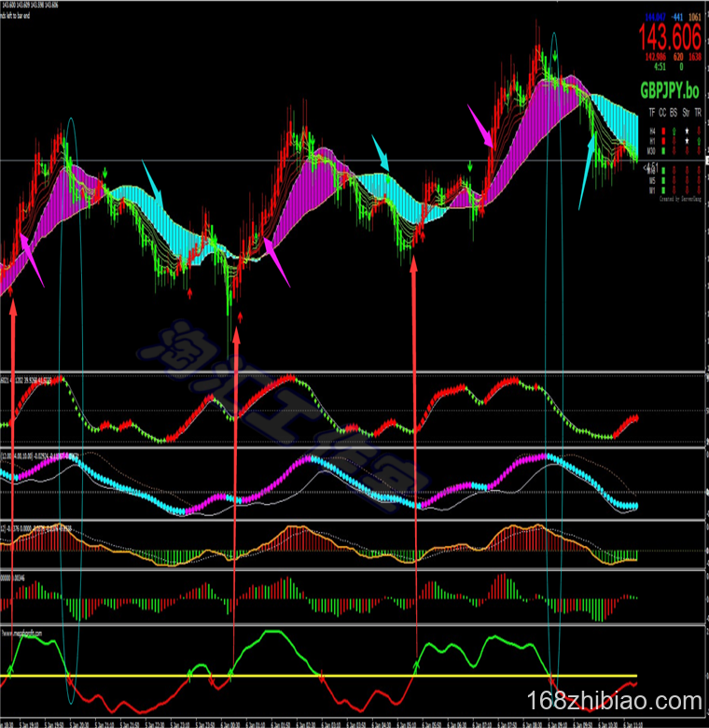
Task: Click the orange 1061 value
Action: [x=695, y=17]
